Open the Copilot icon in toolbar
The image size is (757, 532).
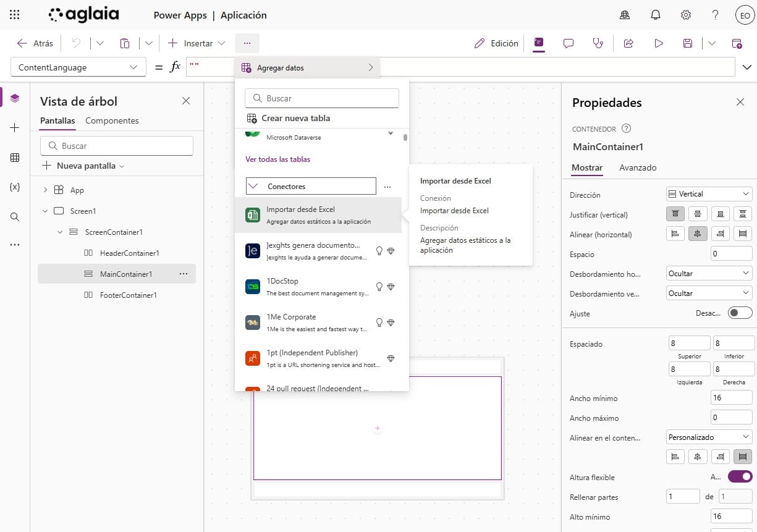539,43
